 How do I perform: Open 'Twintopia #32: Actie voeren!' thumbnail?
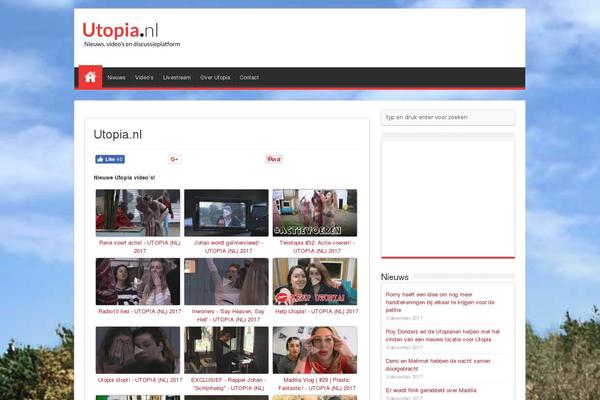click(315, 213)
